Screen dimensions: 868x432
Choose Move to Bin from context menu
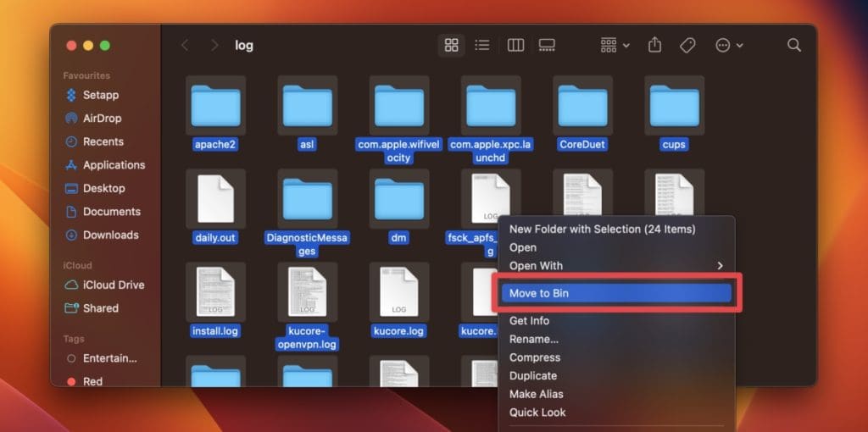615,293
